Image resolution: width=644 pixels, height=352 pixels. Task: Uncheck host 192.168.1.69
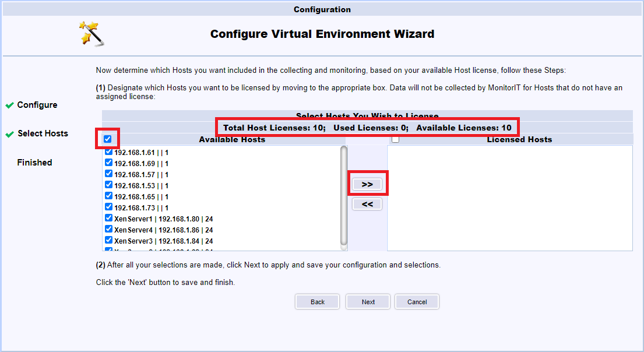tap(108, 163)
